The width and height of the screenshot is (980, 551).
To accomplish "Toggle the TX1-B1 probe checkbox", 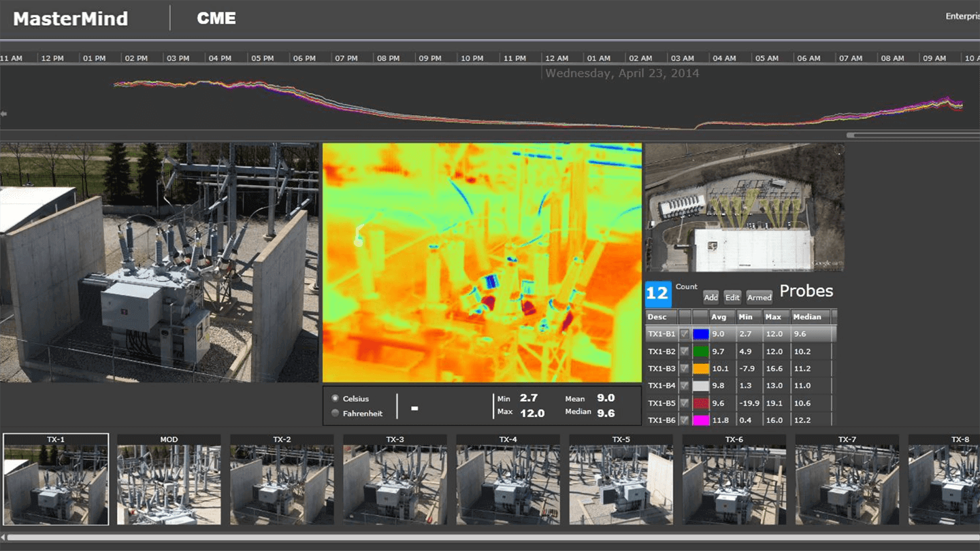I will [685, 334].
